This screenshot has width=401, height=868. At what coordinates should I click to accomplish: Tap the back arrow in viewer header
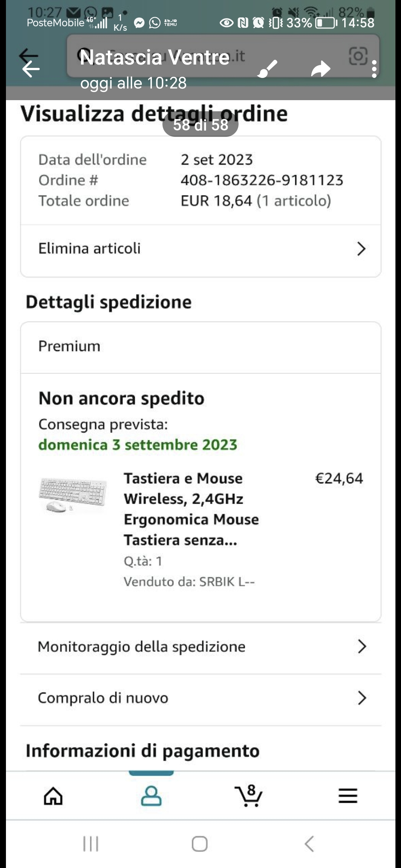(x=30, y=69)
